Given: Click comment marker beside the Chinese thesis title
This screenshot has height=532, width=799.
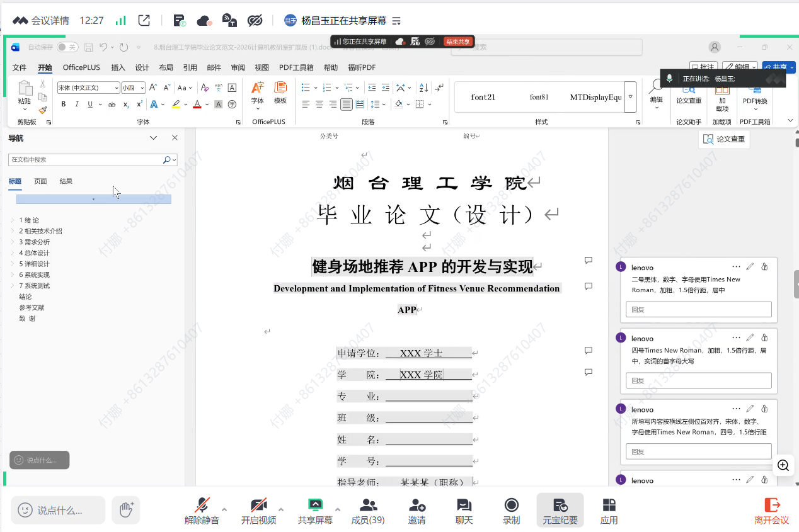Looking at the screenshot, I should point(589,260).
